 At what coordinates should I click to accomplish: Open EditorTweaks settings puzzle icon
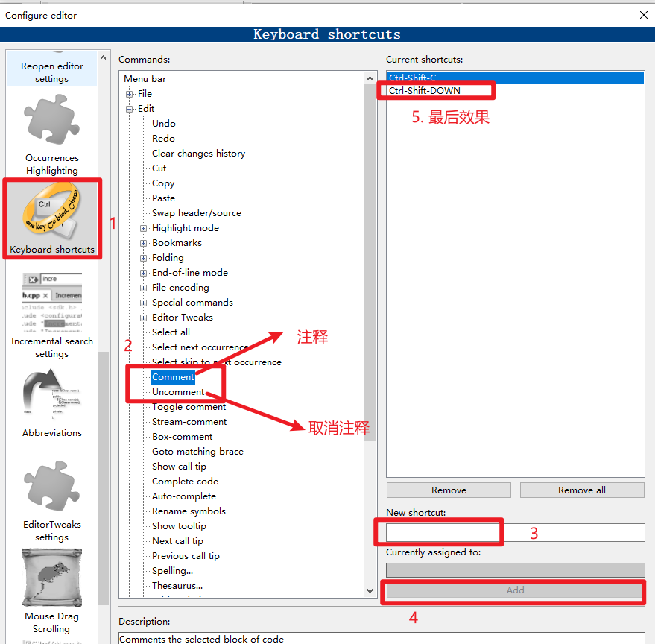pyautogui.click(x=51, y=486)
